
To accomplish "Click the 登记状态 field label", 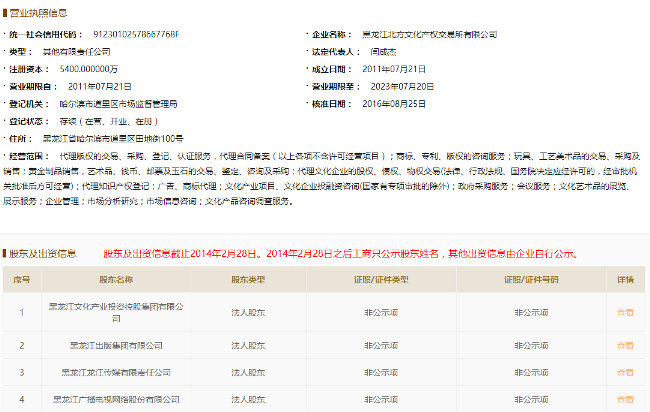I will (x=29, y=121).
